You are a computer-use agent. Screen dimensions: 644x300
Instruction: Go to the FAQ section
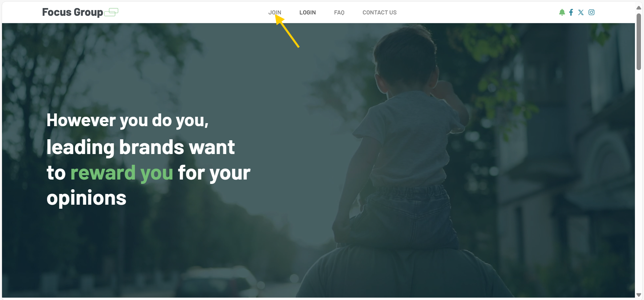pyautogui.click(x=339, y=12)
